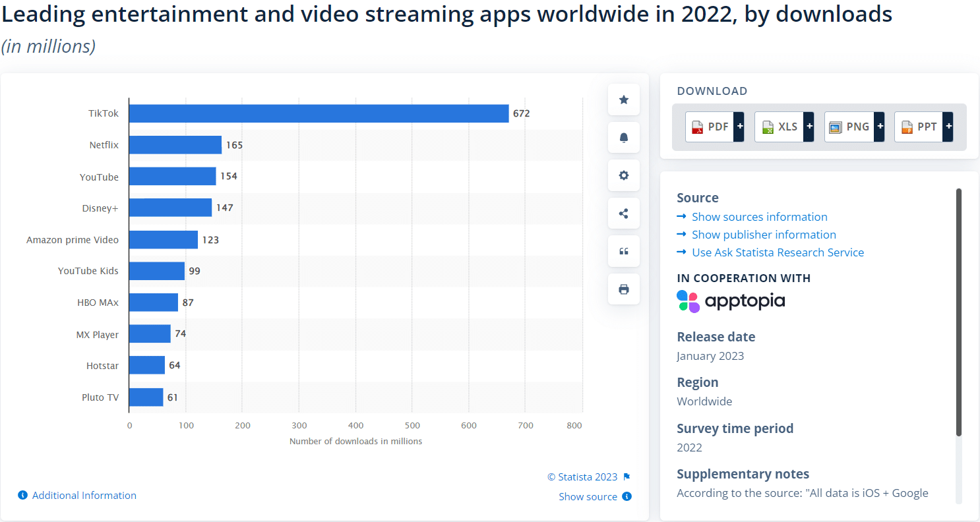The height and width of the screenshot is (522, 980).
Task: Click the Show source link
Action: [x=588, y=496]
